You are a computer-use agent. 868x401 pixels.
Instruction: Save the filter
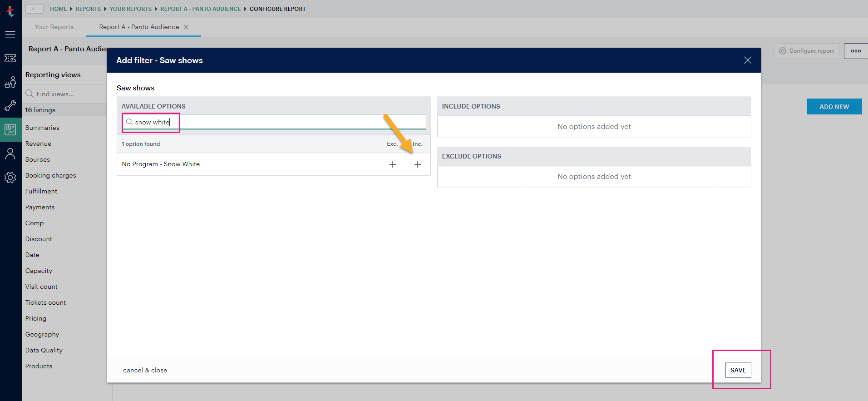[738, 370]
